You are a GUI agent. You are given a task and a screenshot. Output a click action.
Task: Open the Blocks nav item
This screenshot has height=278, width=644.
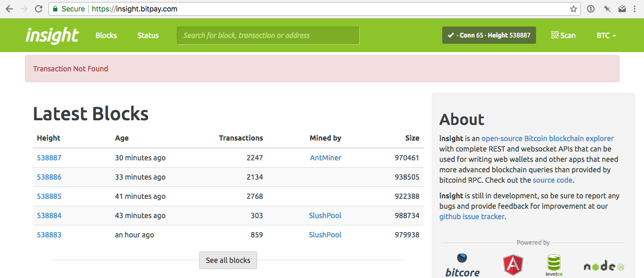(x=106, y=35)
